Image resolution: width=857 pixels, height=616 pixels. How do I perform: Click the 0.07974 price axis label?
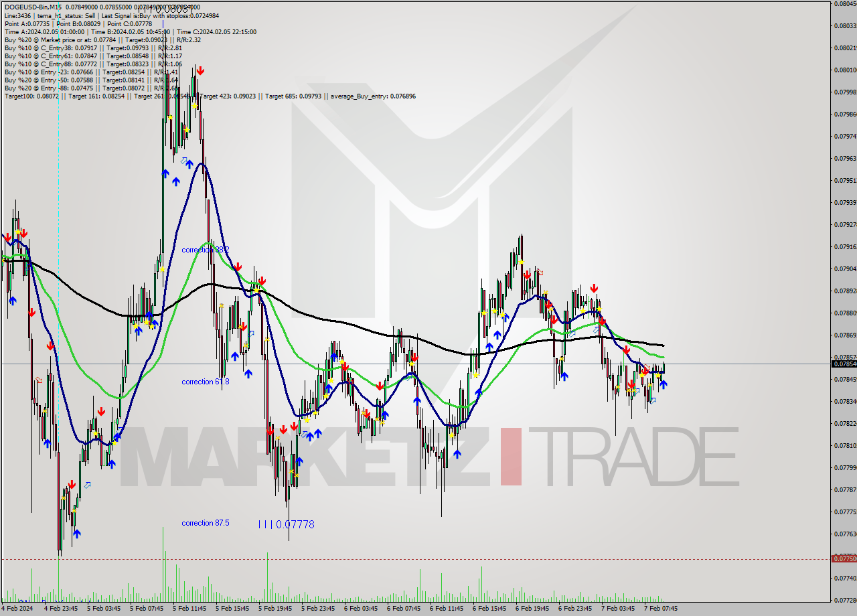(x=845, y=136)
